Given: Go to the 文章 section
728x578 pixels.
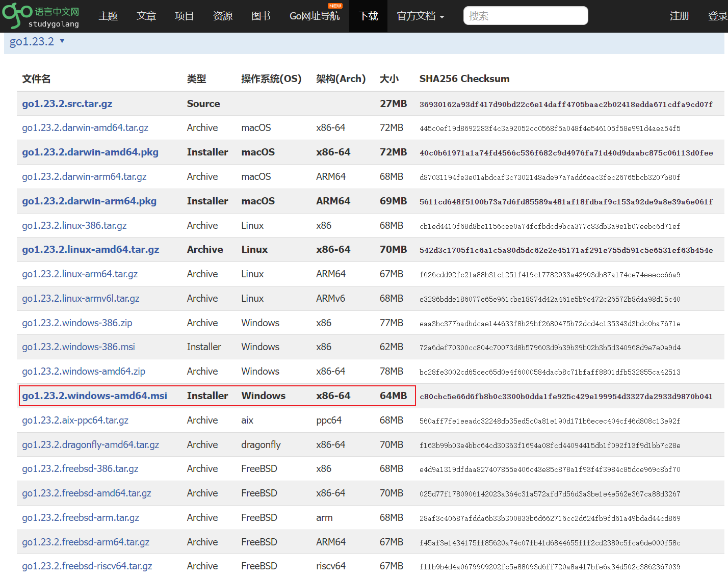Looking at the screenshot, I should (146, 16).
